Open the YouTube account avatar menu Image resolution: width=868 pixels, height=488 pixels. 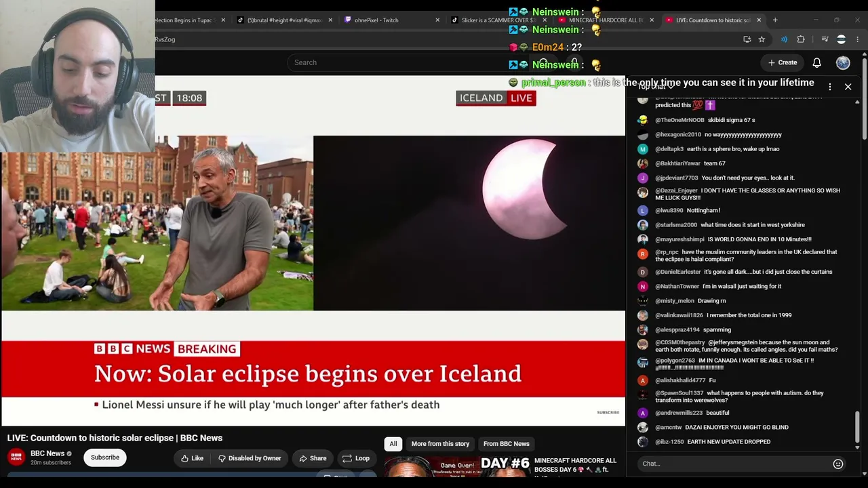click(x=843, y=62)
